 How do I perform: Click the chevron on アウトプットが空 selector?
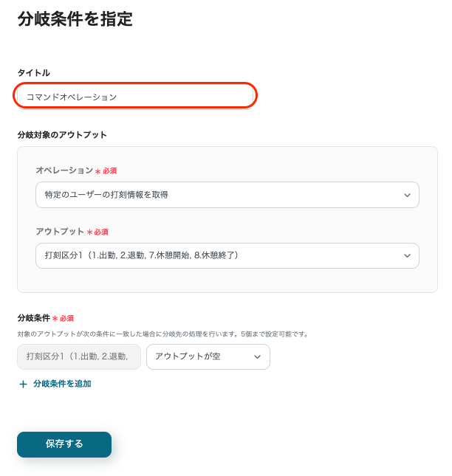point(258,356)
